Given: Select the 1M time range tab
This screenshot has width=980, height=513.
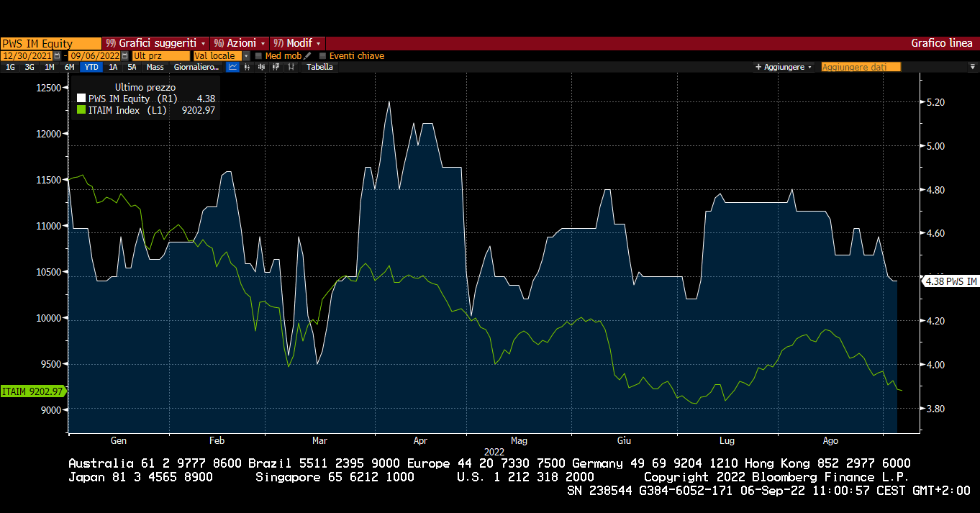Looking at the screenshot, I should pos(49,67).
